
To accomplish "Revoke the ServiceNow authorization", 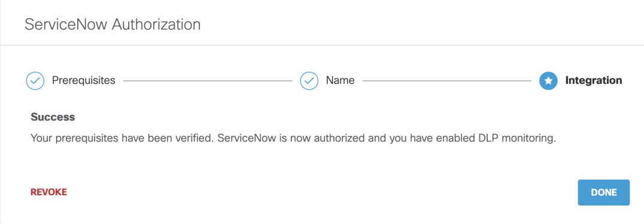I will point(48,192).
